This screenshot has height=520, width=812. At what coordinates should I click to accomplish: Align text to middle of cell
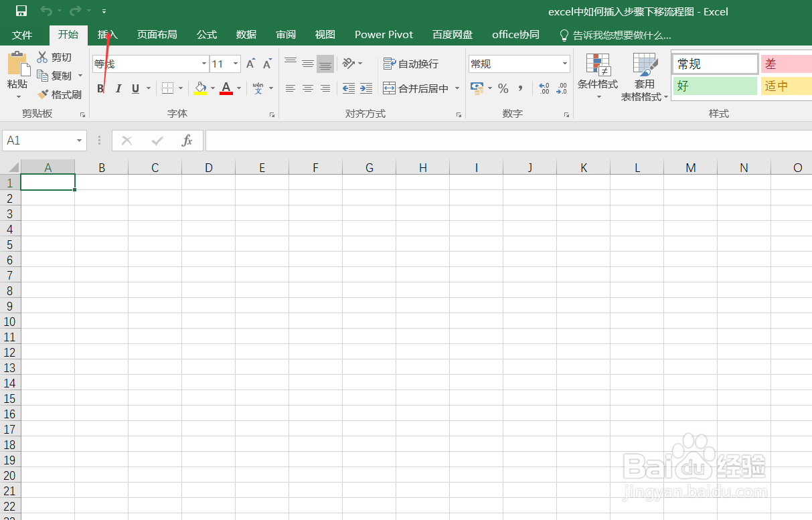(308, 64)
